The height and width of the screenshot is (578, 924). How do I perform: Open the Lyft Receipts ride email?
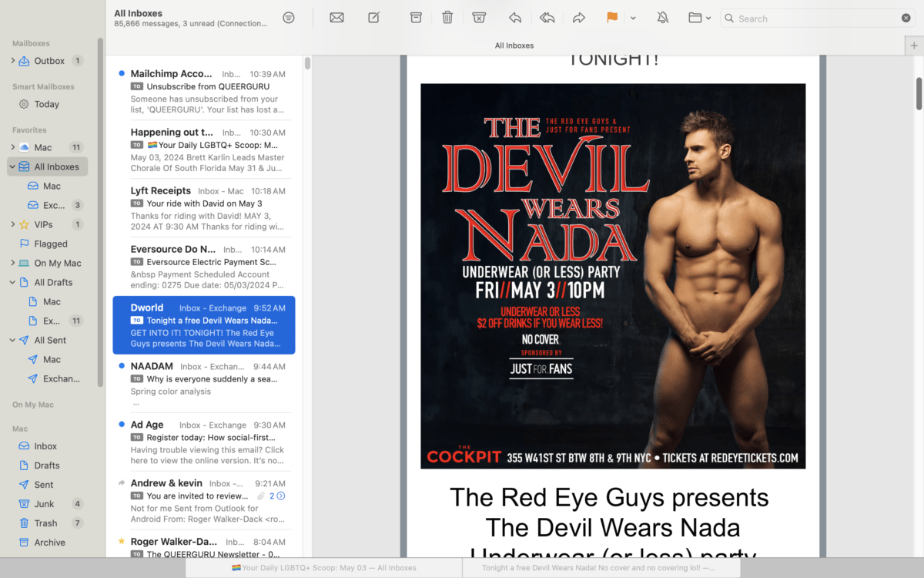coord(204,208)
